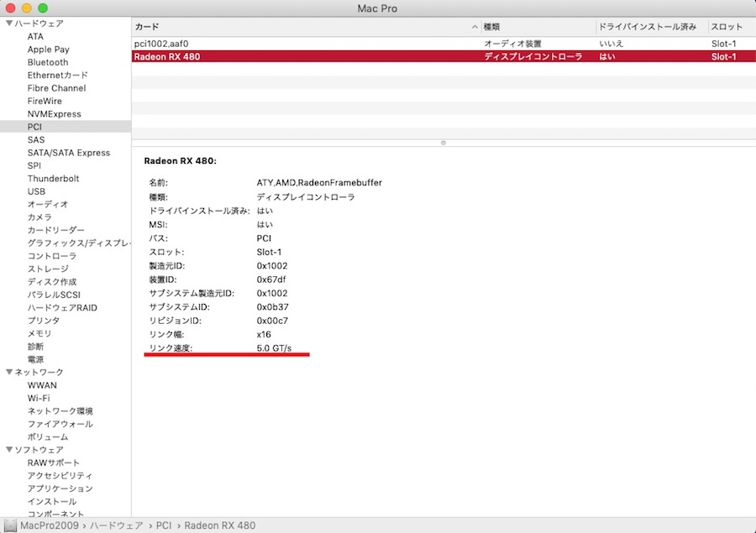Collapse the ネットワーク section triangle
This screenshot has height=533, width=756.
(8, 372)
